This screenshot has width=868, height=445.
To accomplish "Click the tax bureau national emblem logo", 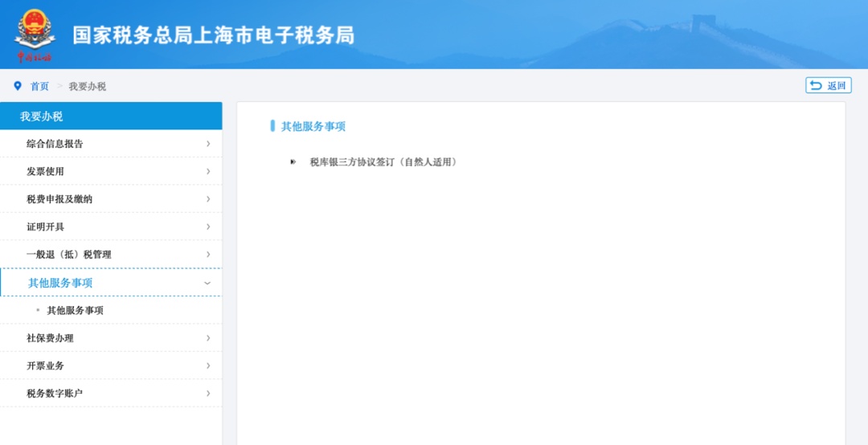I will point(34,32).
